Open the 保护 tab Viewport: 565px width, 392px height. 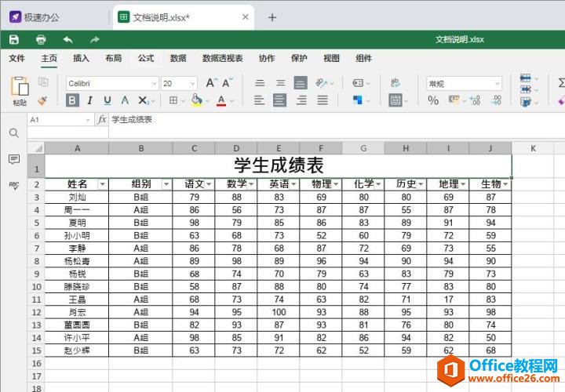click(299, 58)
